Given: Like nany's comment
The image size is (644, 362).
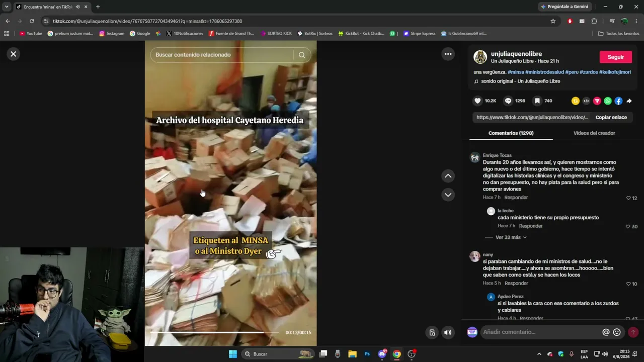Looking at the screenshot, I should pos(628,284).
